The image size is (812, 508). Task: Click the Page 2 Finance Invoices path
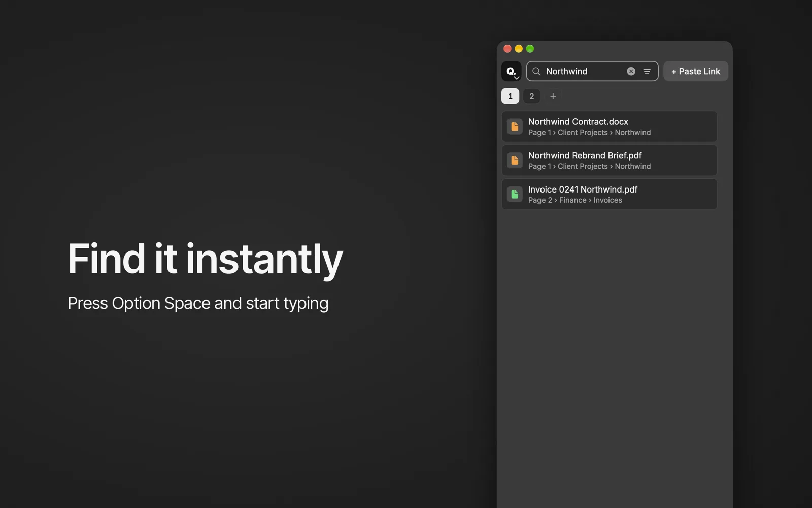(575, 200)
